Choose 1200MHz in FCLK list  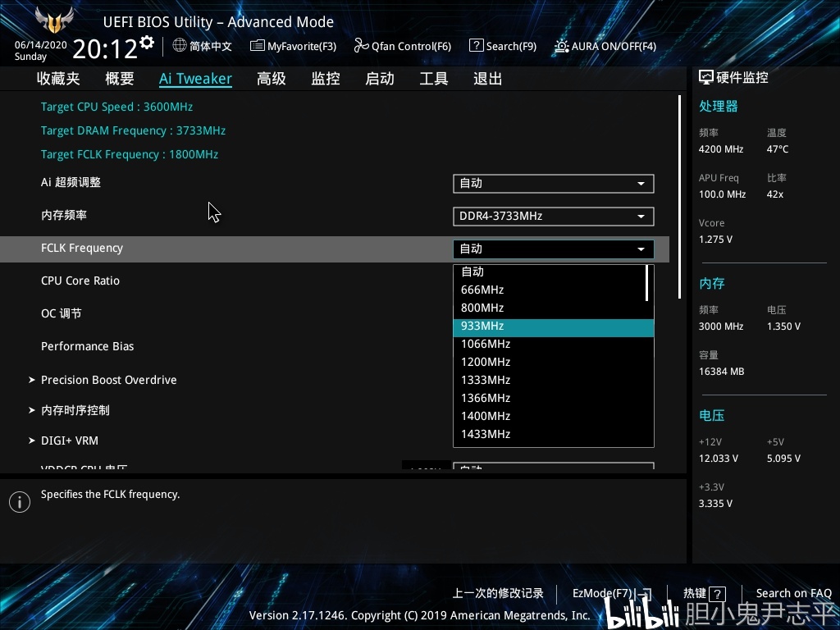click(554, 362)
